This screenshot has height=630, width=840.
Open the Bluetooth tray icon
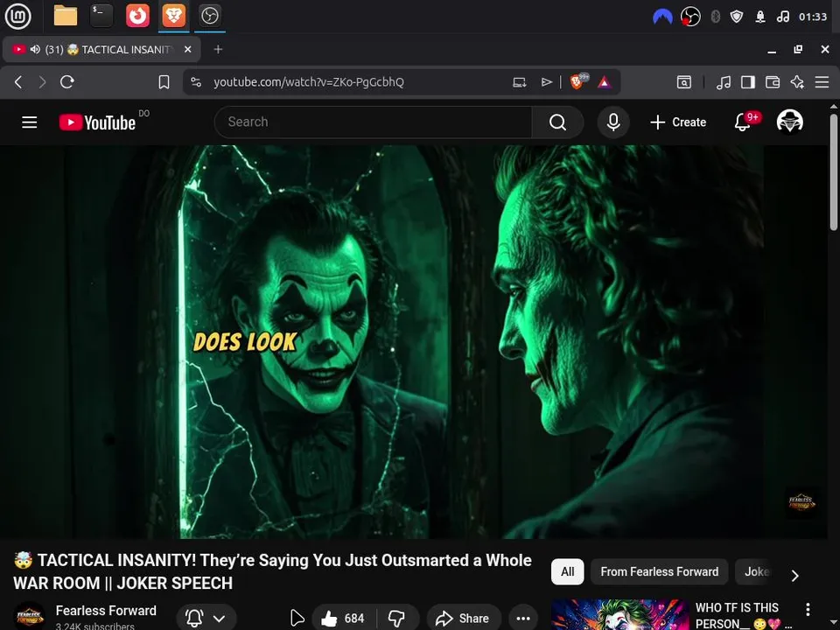[x=715, y=17]
